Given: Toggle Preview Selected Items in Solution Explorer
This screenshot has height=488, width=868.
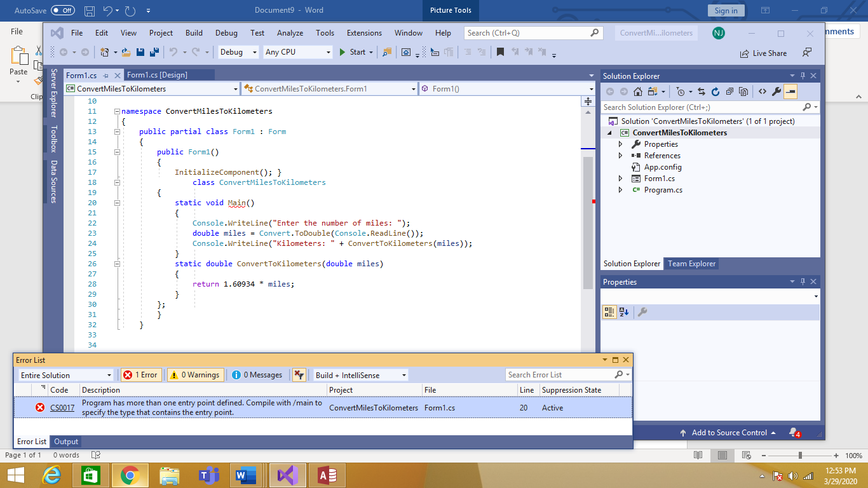Looking at the screenshot, I should click(x=790, y=91).
